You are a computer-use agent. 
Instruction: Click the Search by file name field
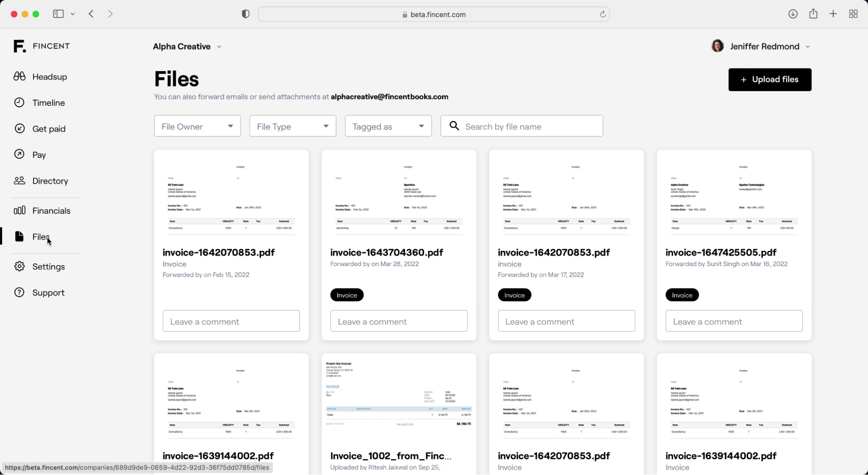pyautogui.click(x=530, y=126)
